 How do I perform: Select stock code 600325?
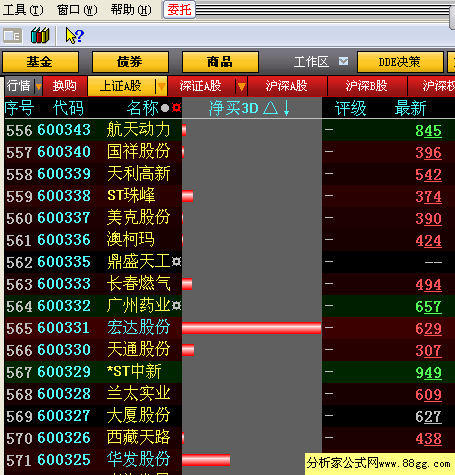[x=64, y=460]
